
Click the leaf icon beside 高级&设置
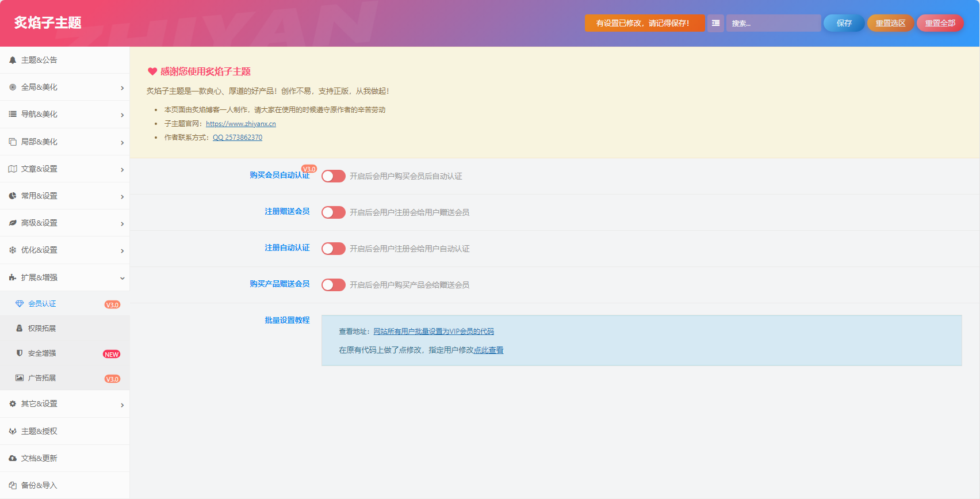tap(13, 223)
